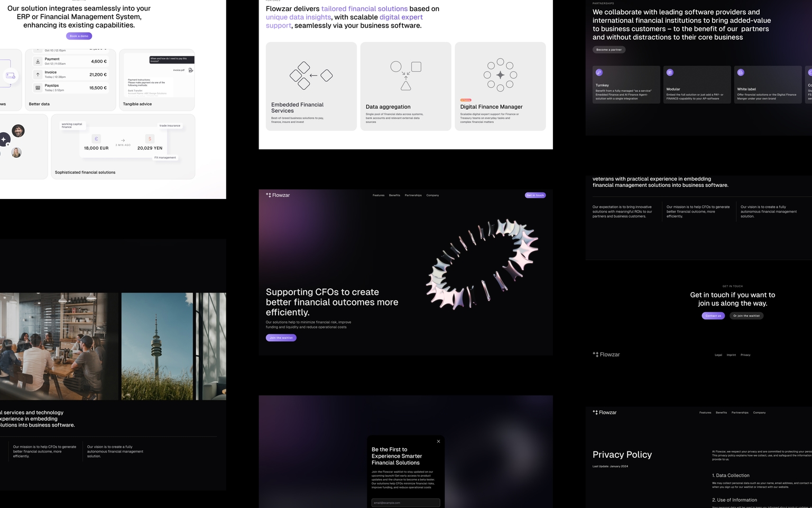Click the download icon beside Payment
Screen dimensions: 812x508
click(x=38, y=61)
